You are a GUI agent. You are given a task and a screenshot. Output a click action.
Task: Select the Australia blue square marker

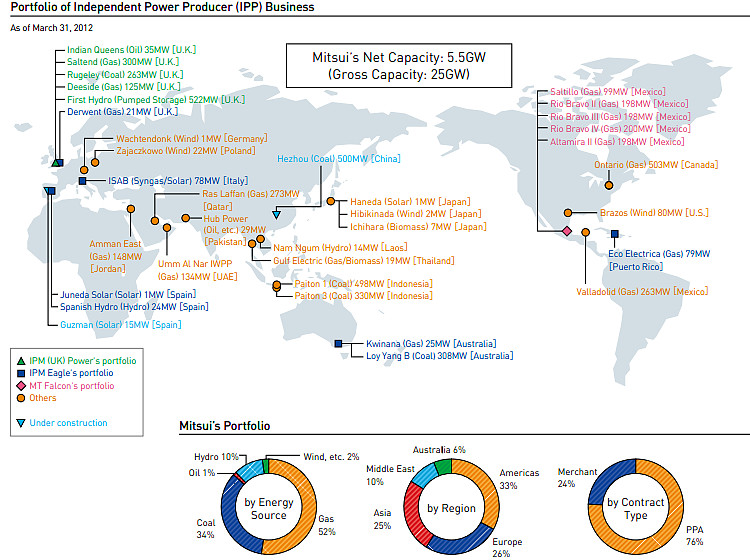(339, 343)
